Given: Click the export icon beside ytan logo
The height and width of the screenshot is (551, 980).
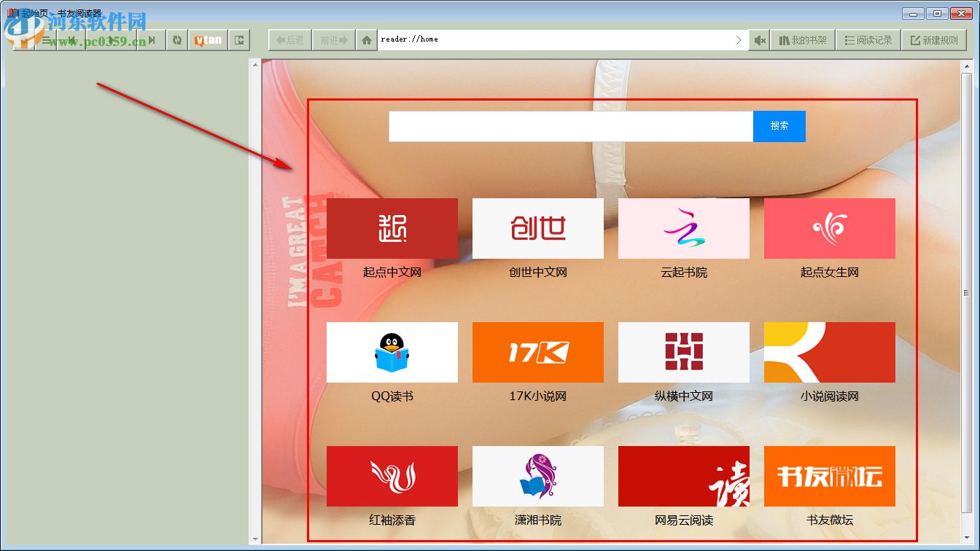Looking at the screenshot, I should tap(239, 39).
